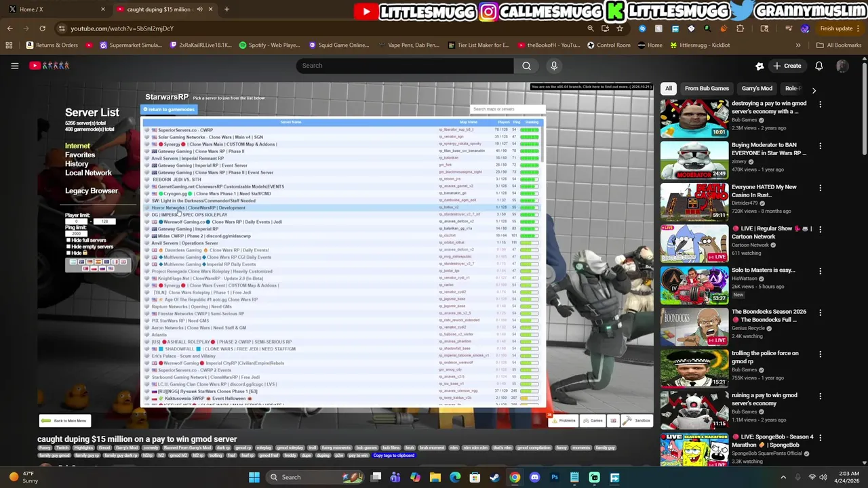Select the Garry's Mod chip

click(x=757, y=88)
